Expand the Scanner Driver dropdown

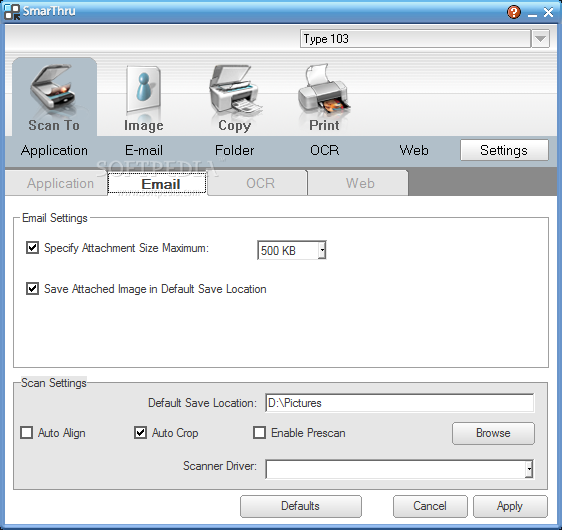pos(529,469)
